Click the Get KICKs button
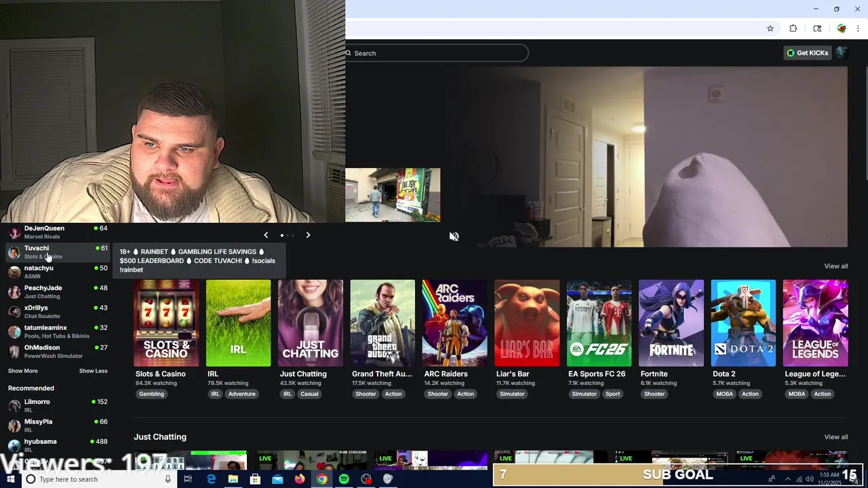The image size is (868, 488). pos(807,53)
